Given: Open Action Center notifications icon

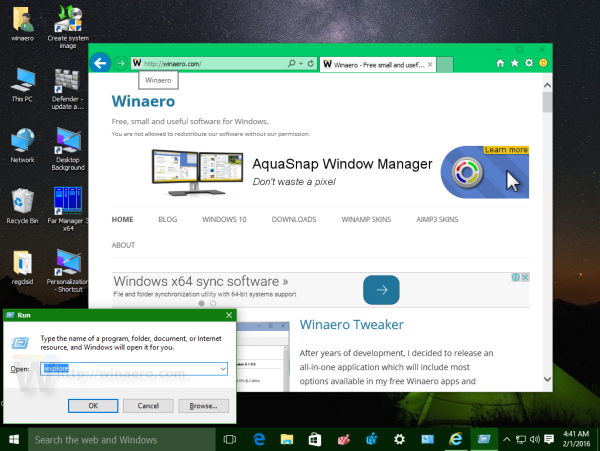Looking at the screenshot, I should [x=549, y=440].
